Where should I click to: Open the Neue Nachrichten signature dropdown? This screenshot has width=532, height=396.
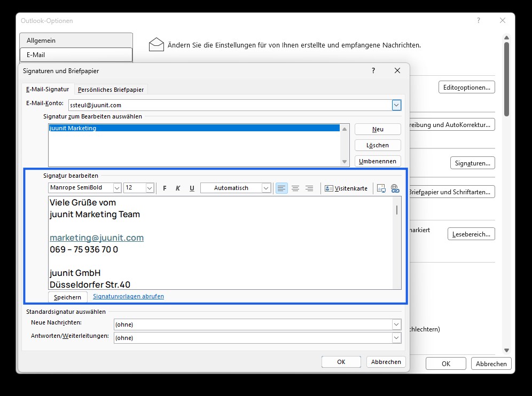coord(396,324)
